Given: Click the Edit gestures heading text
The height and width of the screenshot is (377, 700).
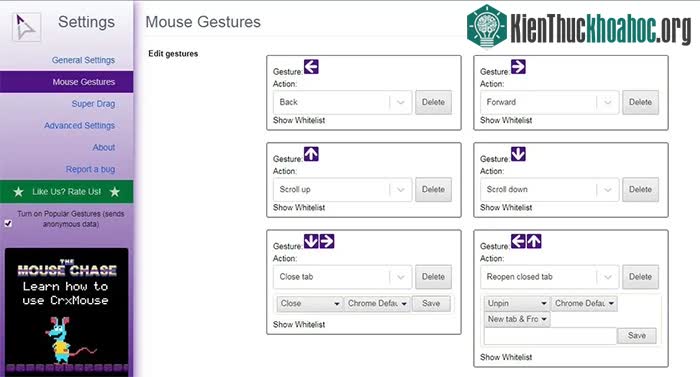Looking at the screenshot, I should point(173,54).
